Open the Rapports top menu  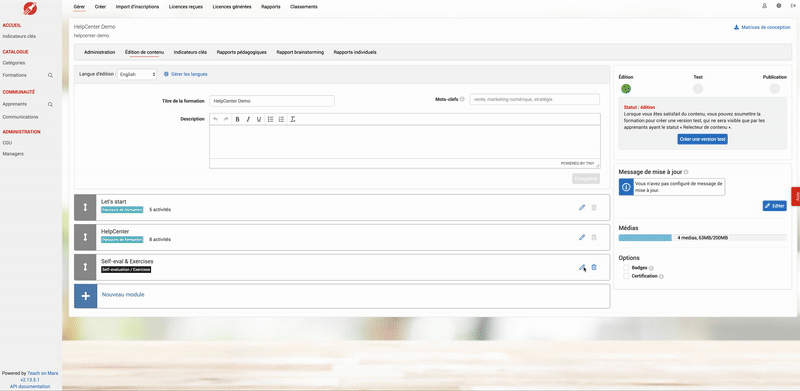pyautogui.click(x=270, y=7)
